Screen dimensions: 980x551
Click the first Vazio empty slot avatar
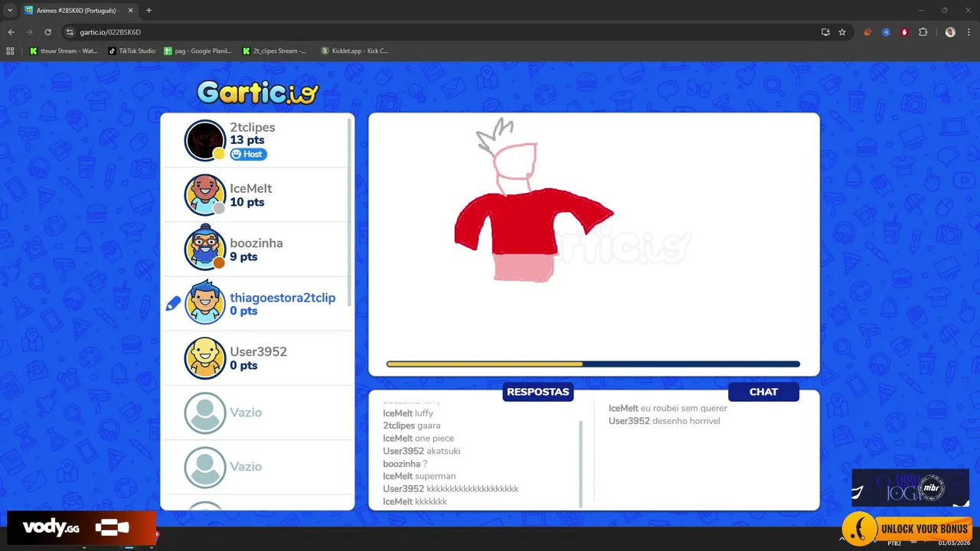[x=205, y=412]
